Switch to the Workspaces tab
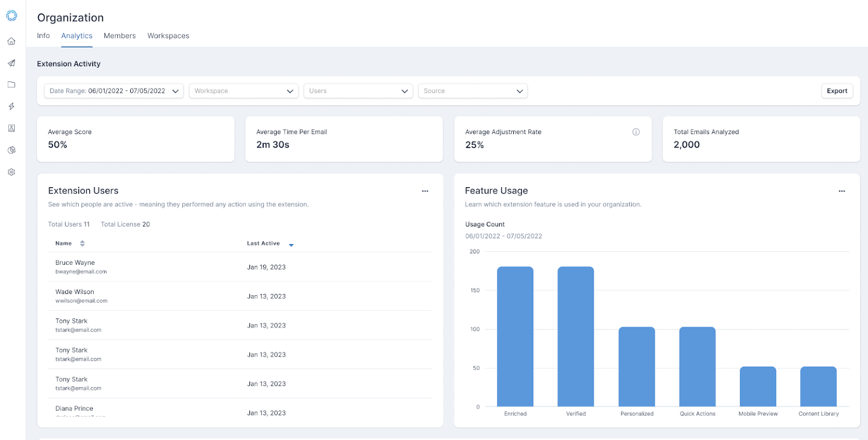The width and height of the screenshot is (868, 440). (x=168, y=36)
